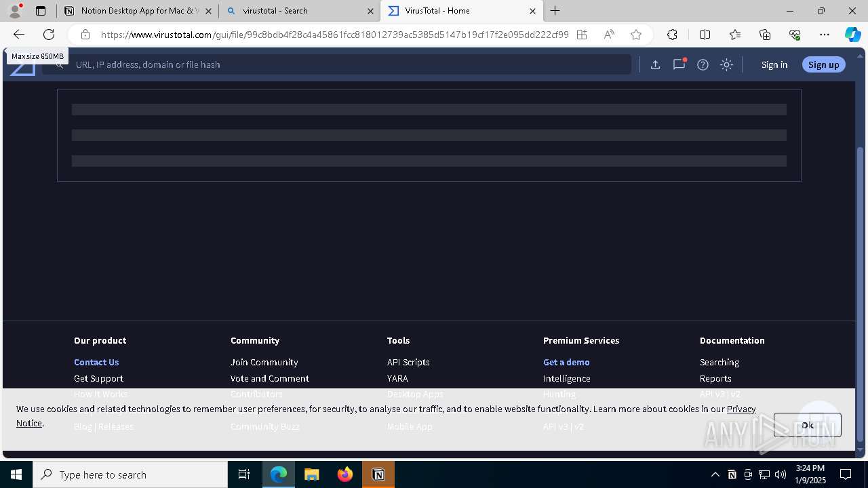This screenshot has width=868, height=488.
Task: Open the Intelligence premium link
Action: (x=567, y=378)
